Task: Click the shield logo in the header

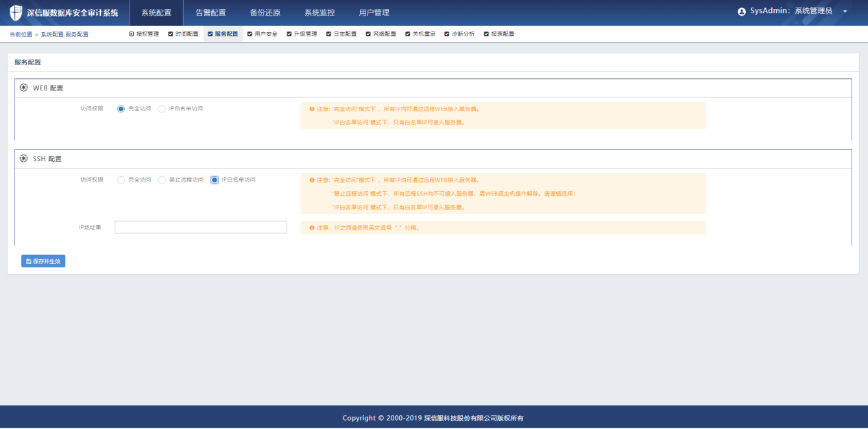Action: [x=16, y=12]
